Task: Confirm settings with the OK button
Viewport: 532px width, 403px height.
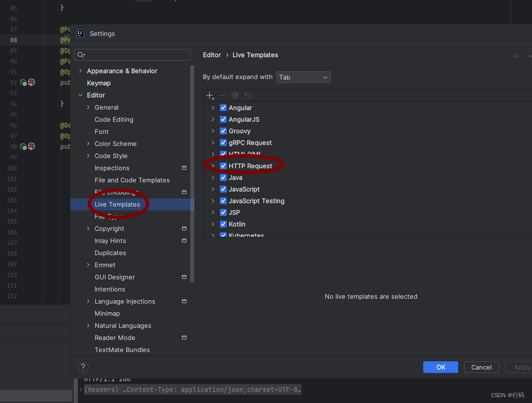Action: (440, 367)
